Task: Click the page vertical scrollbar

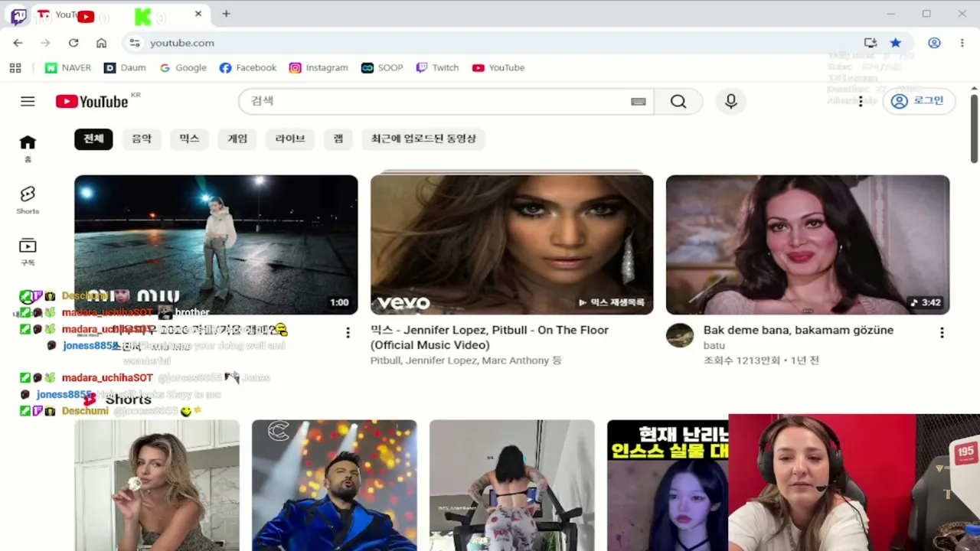Action: pos(974,127)
